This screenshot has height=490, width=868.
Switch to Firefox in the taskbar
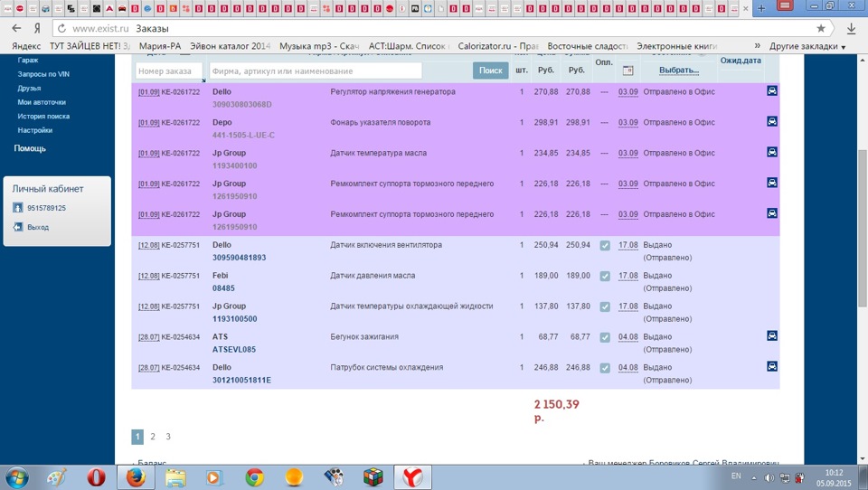(136, 477)
